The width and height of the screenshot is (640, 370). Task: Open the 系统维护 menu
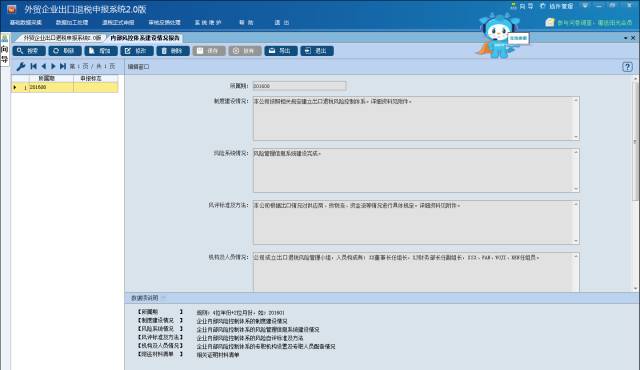pyautogui.click(x=208, y=22)
